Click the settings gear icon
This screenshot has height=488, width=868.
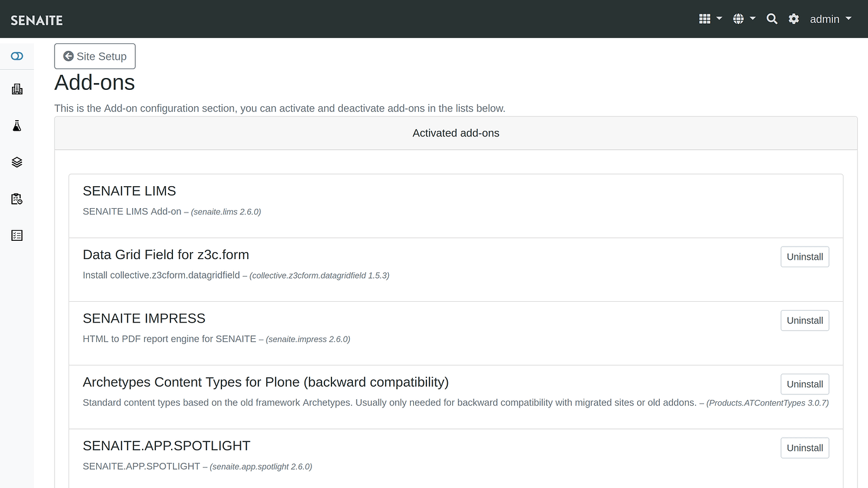point(794,19)
